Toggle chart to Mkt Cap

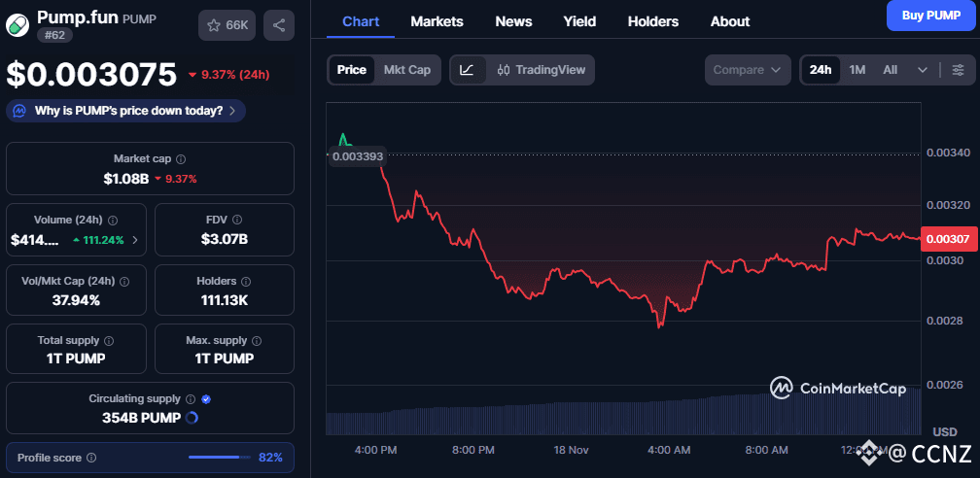(x=407, y=70)
